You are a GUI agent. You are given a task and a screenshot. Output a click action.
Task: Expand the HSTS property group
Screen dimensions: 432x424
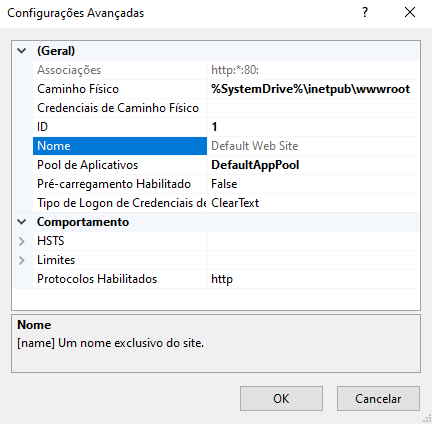(22, 241)
